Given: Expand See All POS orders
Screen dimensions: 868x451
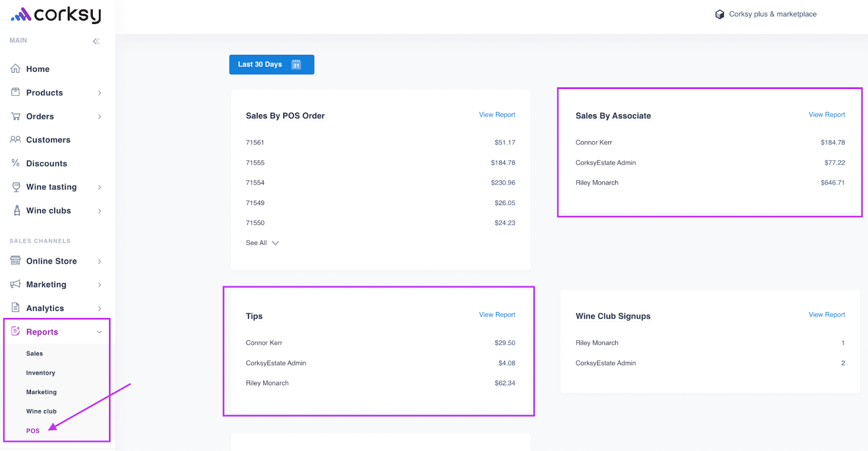Looking at the screenshot, I should coord(262,243).
